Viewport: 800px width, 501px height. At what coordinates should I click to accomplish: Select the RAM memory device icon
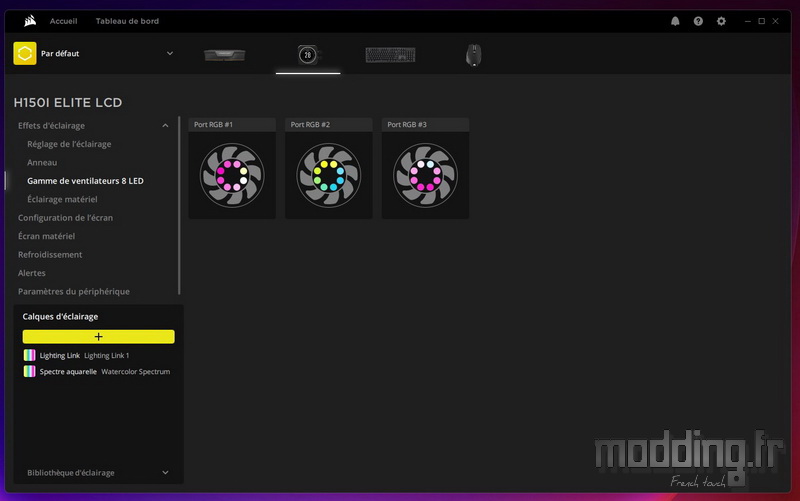click(224, 55)
